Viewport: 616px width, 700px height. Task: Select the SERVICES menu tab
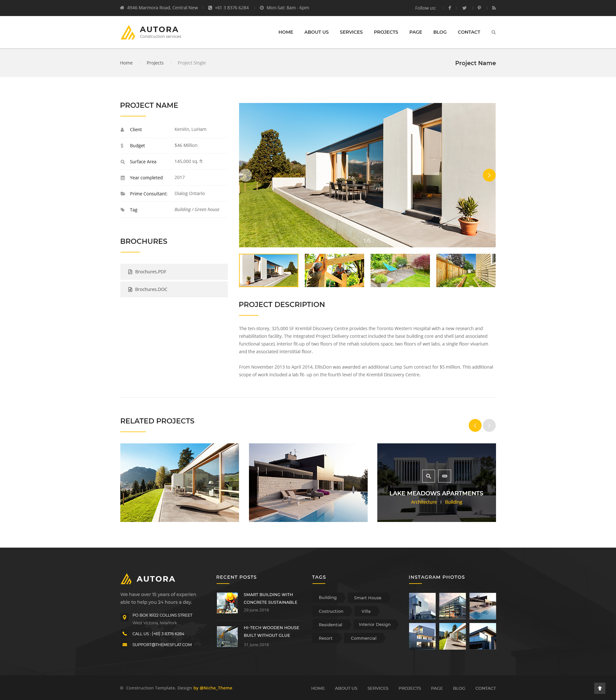coord(351,32)
